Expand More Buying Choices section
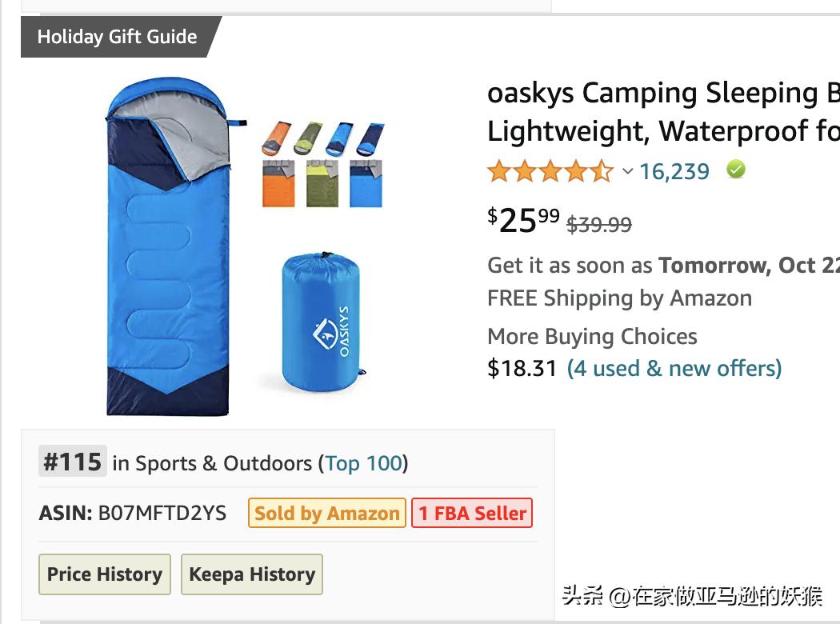 pos(592,336)
